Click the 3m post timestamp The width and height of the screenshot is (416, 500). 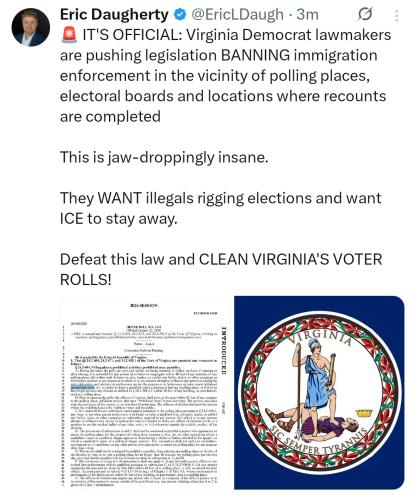(x=307, y=15)
